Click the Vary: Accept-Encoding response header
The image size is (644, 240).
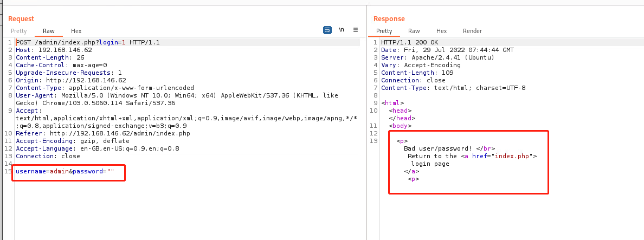[421, 65]
